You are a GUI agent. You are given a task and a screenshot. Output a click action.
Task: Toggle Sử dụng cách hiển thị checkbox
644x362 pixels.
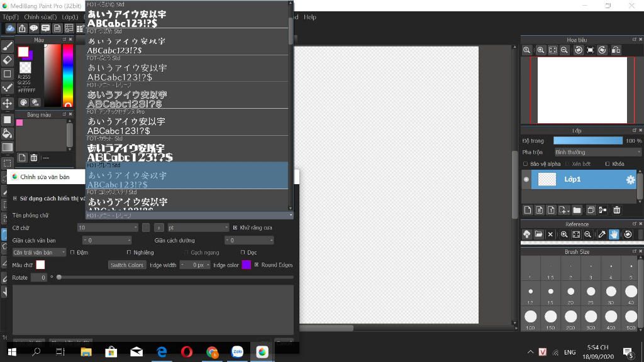pos(15,198)
